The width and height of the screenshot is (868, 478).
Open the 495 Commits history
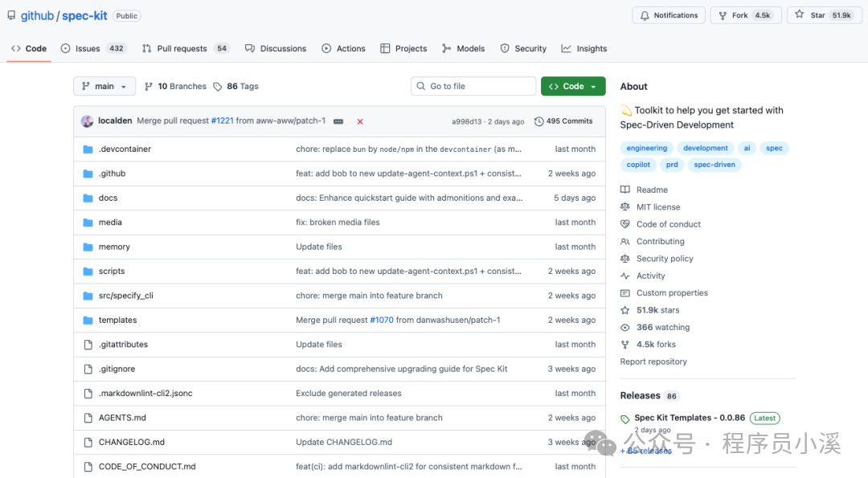click(x=563, y=121)
